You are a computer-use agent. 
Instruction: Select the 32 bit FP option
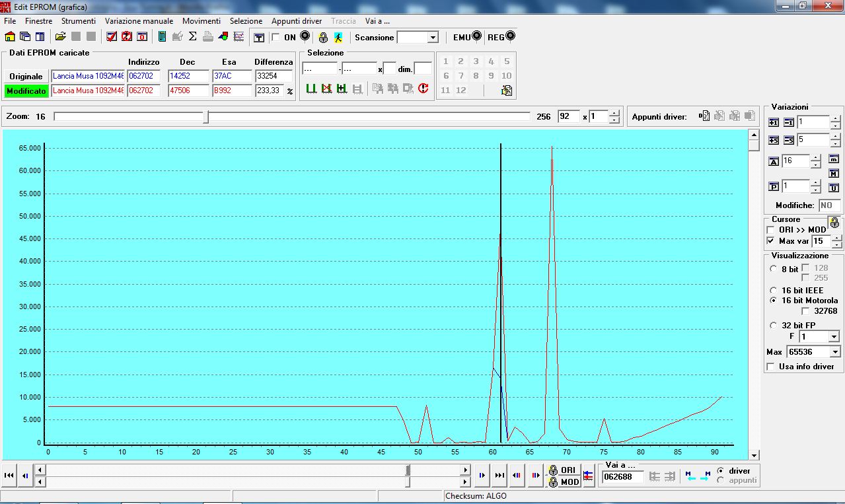pyautogui.click(x=774, y=325)
